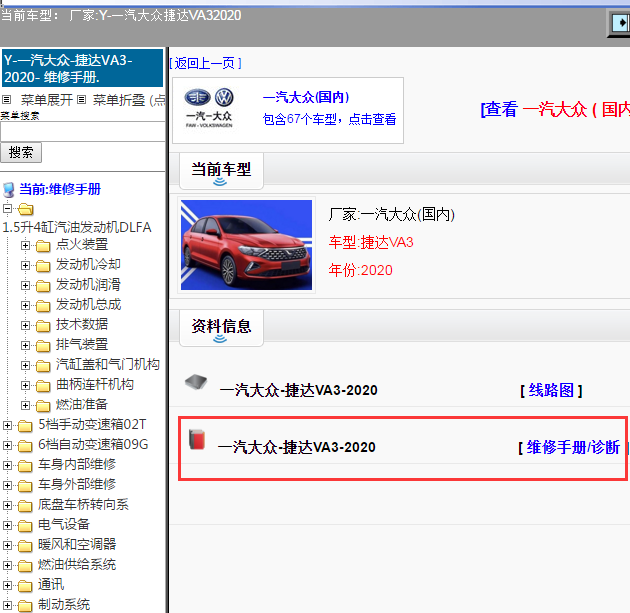The width and height of the screenshot is (630, 613).
Task: Open the 维修手册/诊断 link
Action: (x=573, y=447)
